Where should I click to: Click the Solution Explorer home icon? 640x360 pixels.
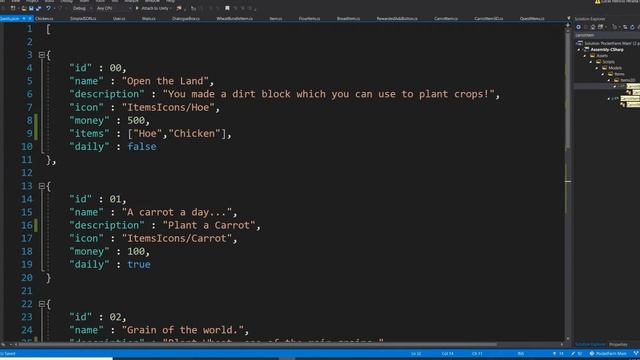tap(593, 27)
